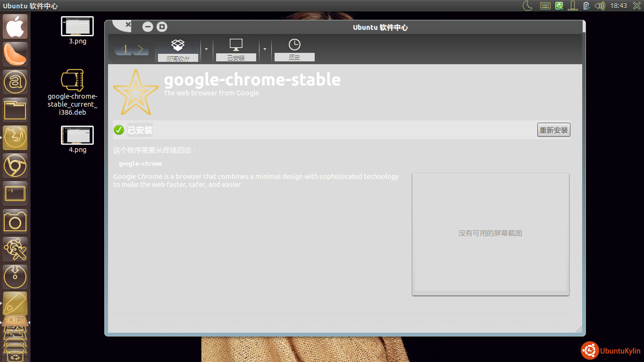Viewport: 644px width, 362px height.
Task: Open the camera screenshot app in dock
Action: pyautogui.click(x=15, y=221)
